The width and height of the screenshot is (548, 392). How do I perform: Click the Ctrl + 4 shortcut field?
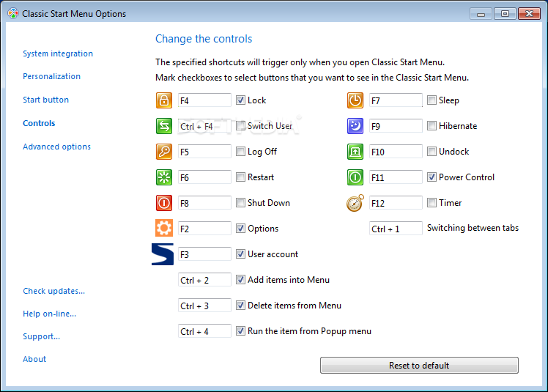click(x=204, y=331)
